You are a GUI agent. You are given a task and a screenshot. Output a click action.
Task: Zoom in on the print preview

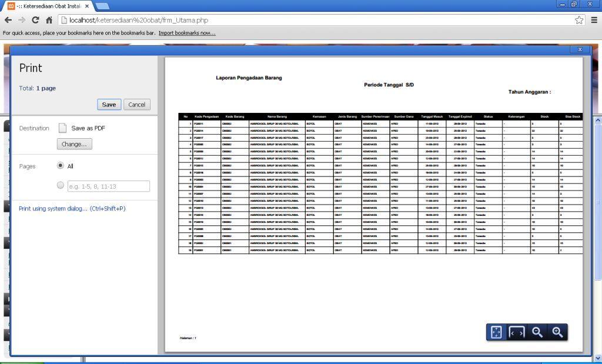tap(557, 332)
